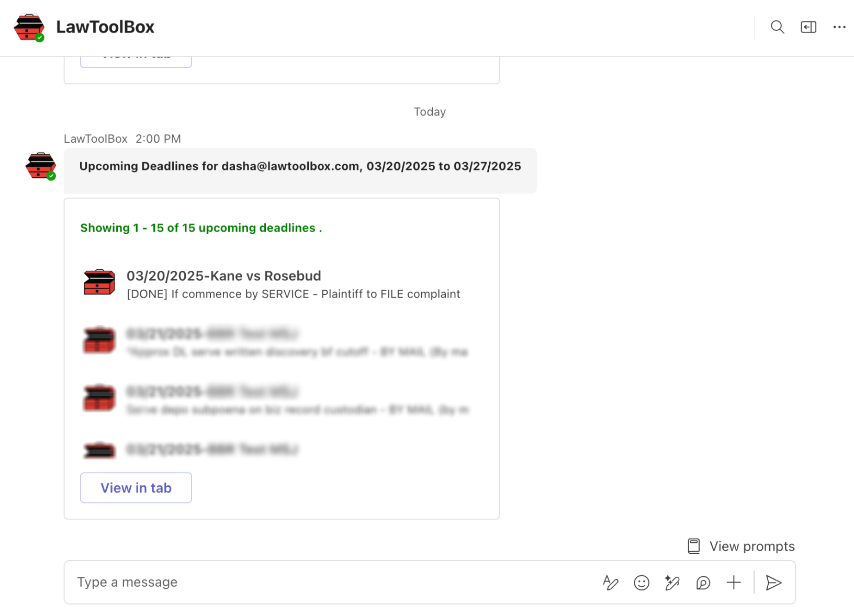Click the pop-out panel icon in header

[808, 27]
